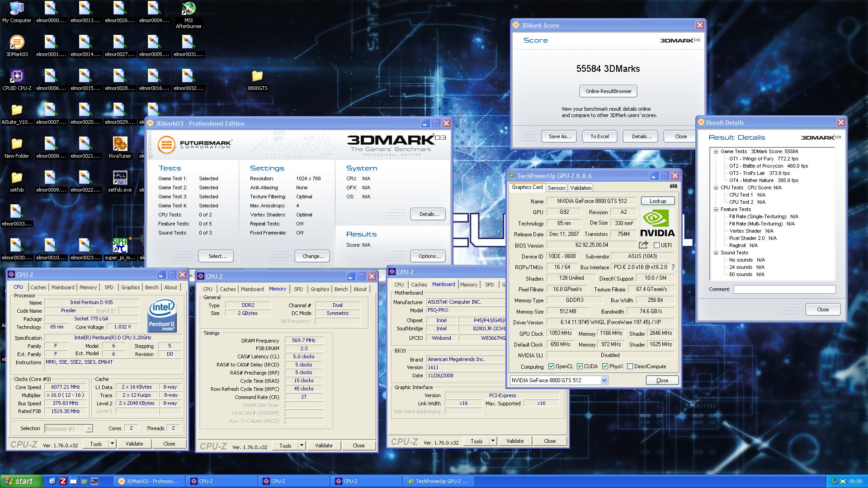Toggle the OpenCL checkbox
Screen dimensions: 868x488
click(x=551, y=366)
